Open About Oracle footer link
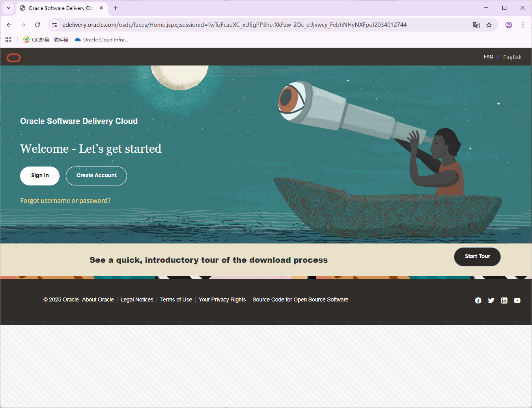This screenshot has height=408, width=532. point(98,300)
